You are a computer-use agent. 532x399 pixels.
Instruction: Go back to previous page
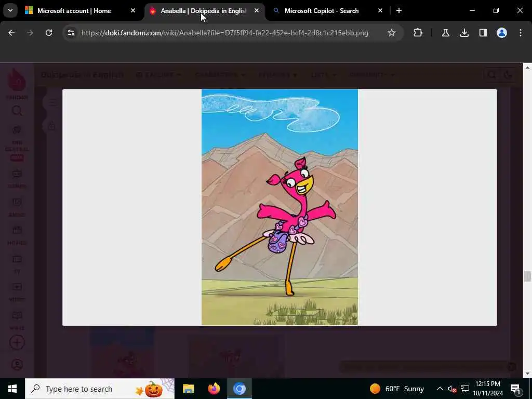[11, 33]
